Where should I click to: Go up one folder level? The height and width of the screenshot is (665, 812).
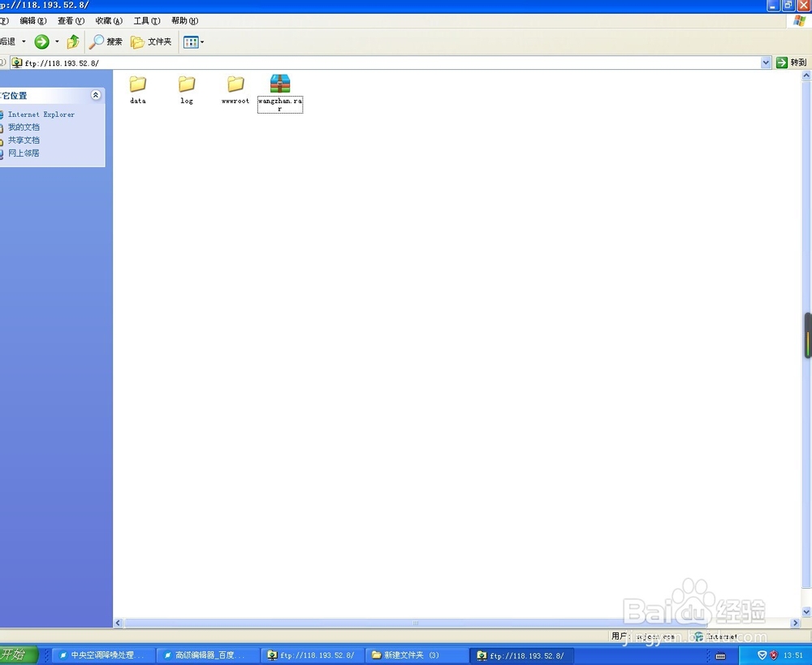click(x=73, y=41)
